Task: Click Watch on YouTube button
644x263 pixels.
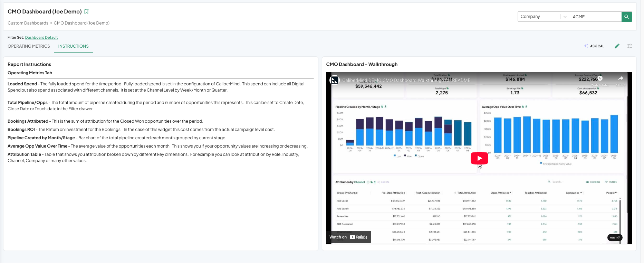Action: coord(348,237)
